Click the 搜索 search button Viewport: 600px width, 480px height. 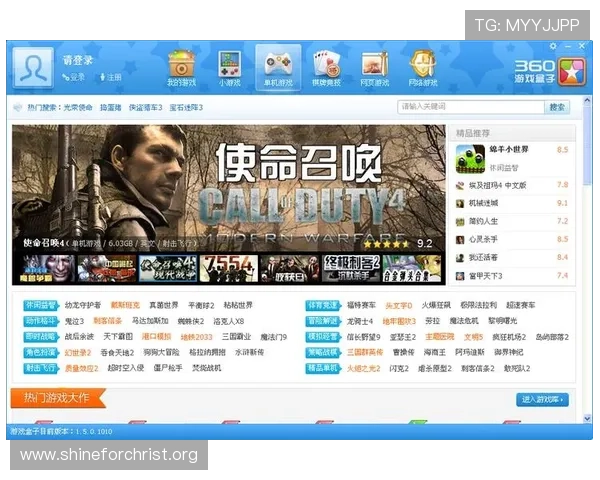point(557,107)
